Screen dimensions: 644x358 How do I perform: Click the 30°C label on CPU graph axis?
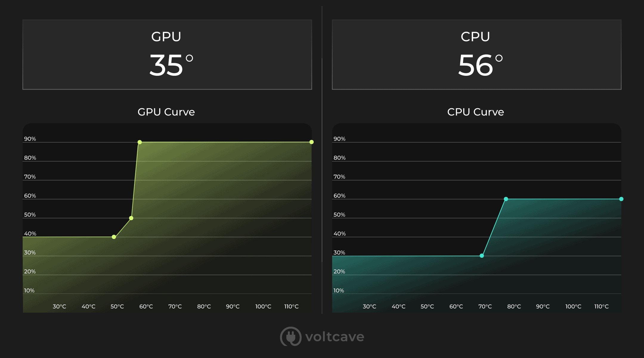[369, 306]
